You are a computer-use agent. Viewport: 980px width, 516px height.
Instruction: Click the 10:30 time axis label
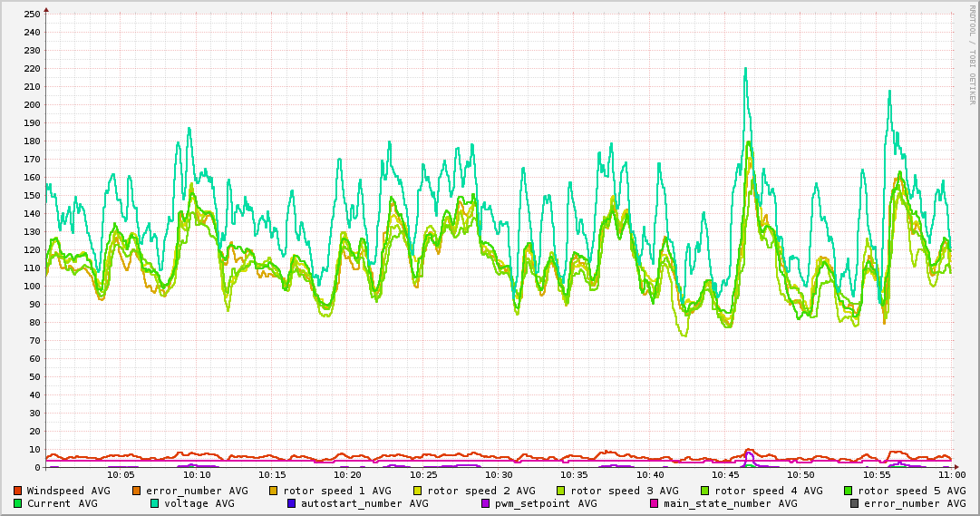point(499,474)
